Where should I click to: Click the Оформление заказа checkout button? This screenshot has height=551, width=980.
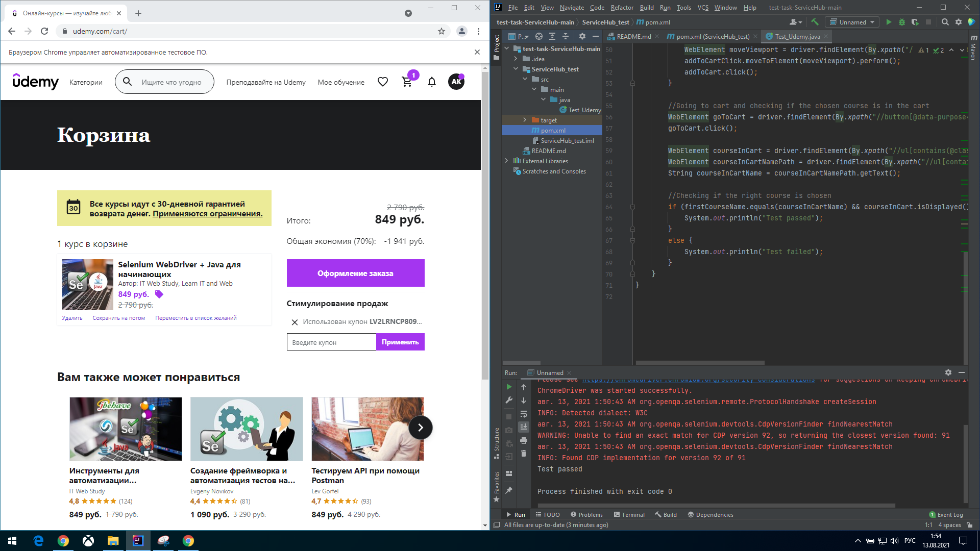coord(355,273)
